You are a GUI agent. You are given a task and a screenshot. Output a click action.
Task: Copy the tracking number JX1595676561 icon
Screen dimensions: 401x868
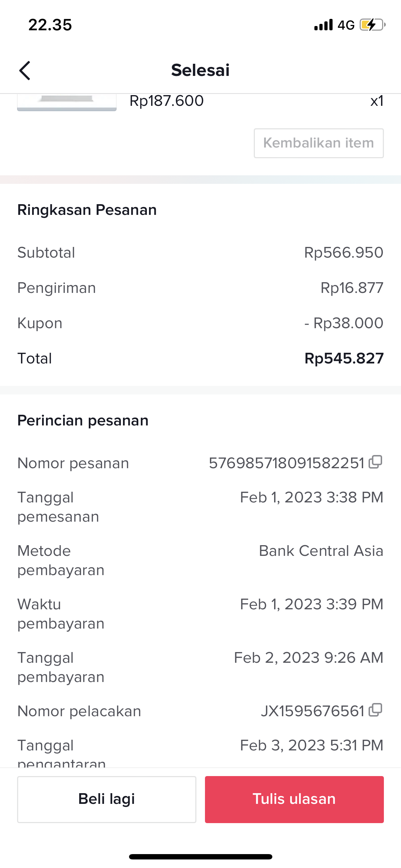point(375,710)
